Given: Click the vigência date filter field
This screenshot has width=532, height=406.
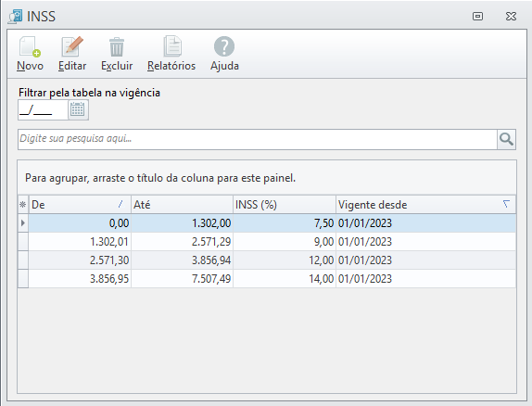Looking at the screenshot, I should click(43, 109).
